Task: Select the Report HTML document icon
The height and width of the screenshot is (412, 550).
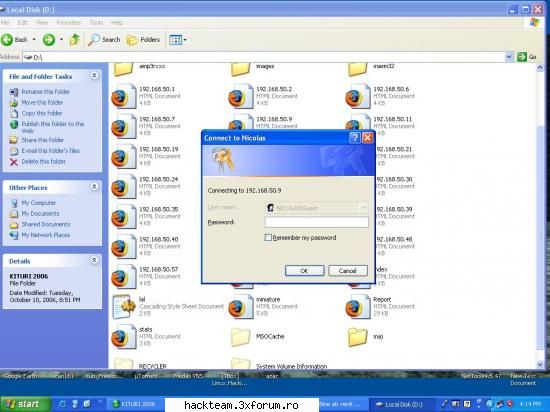Action: coord(358,306)
